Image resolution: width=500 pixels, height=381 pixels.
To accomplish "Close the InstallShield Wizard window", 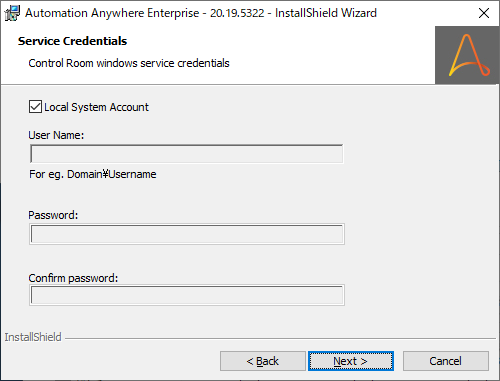I will (x=484, y=13).
